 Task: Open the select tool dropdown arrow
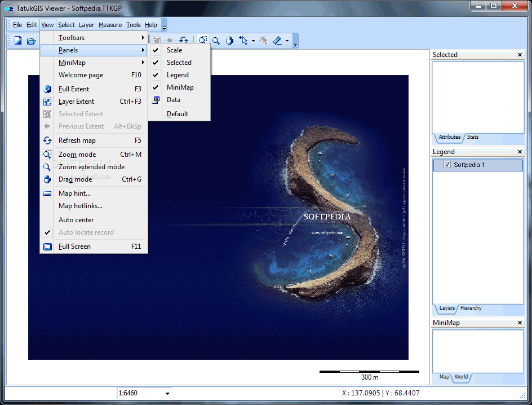253,41
